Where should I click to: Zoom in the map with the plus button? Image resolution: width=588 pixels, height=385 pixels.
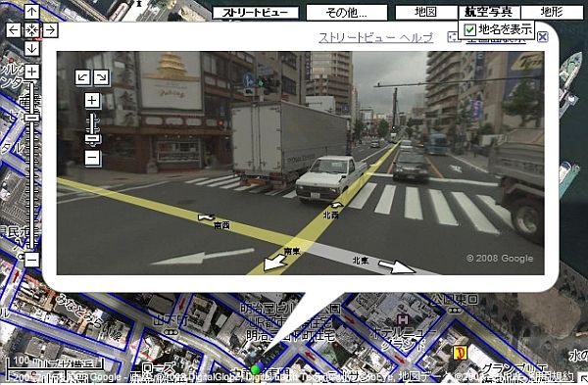pyautogui.click(x=32, y=72)
